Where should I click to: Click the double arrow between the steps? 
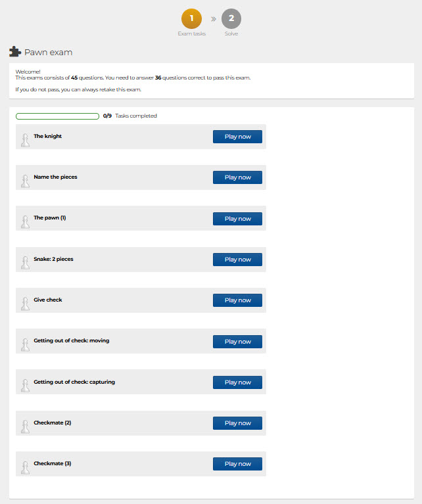pyautogui.click(x=213, y=18)
